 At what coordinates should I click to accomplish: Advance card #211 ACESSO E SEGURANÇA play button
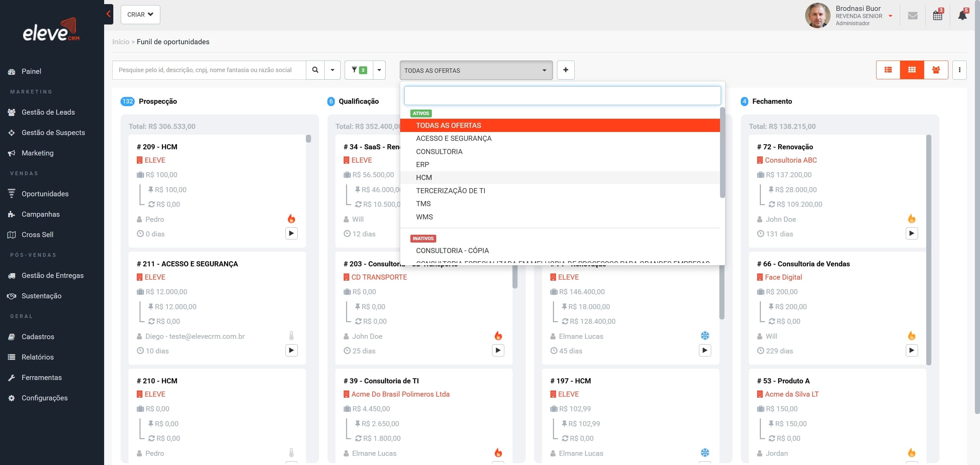[x=291, y=351]
